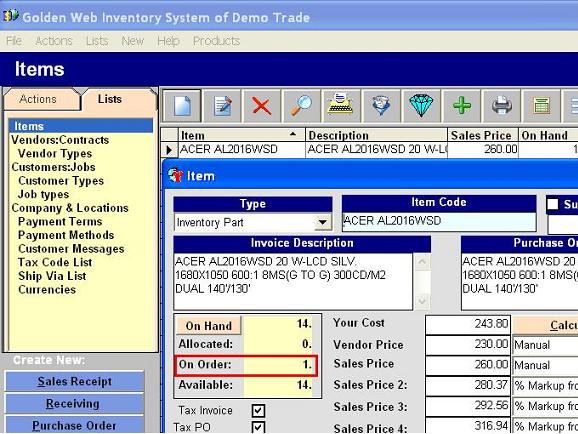This screenshot has height=434, width=578.
Task: Select Customers:Jobs in the list
Action: pyautogui.click(x=53, y=167)
